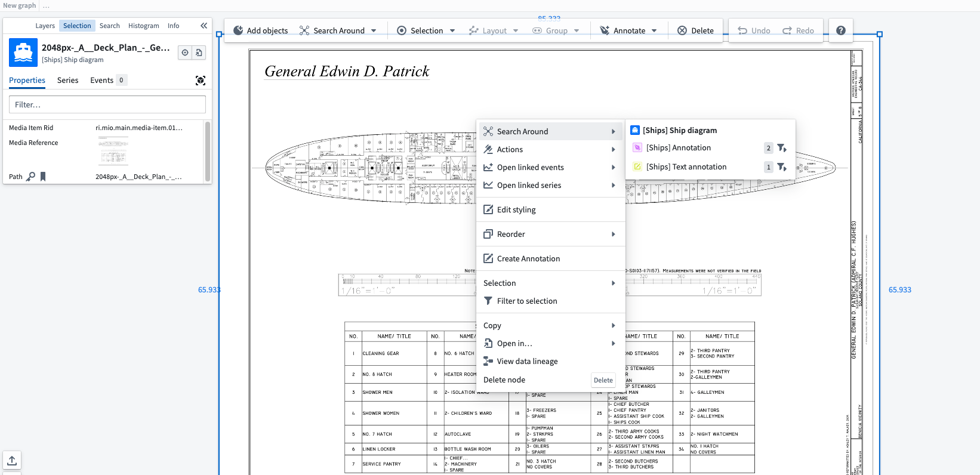Open help via the question mark icon
The image size is (980, 475).
pos(840,30)
